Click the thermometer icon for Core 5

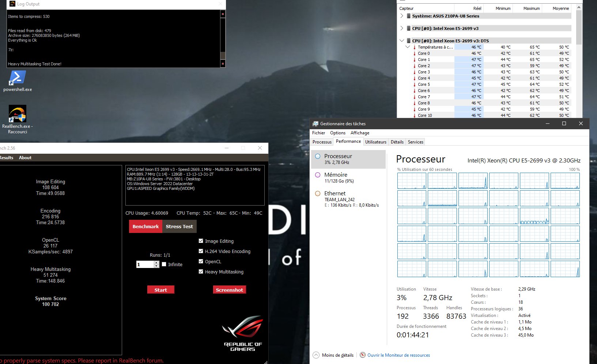(414, 84)
